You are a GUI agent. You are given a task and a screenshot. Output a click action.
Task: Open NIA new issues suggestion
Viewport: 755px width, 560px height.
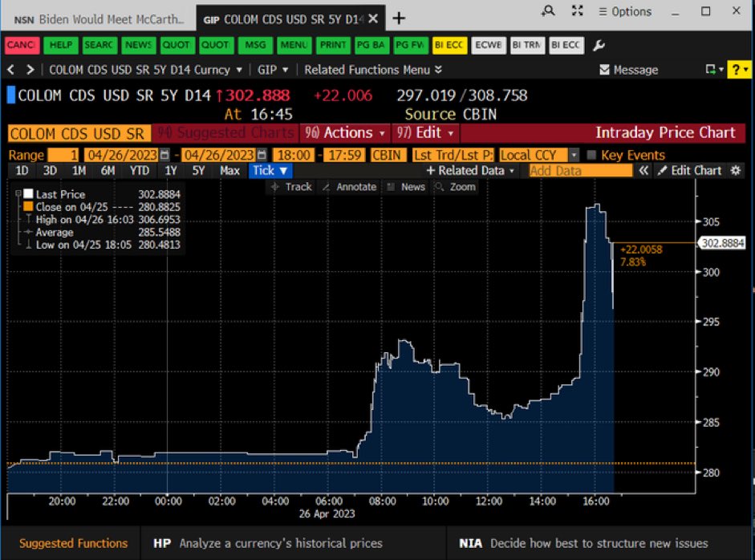[x=583, y=543]
